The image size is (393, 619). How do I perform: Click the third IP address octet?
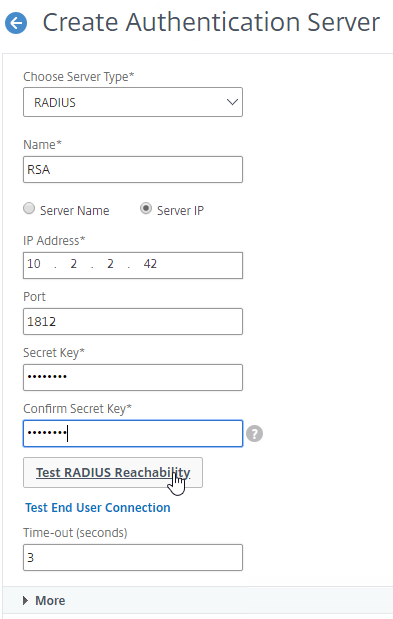[110, 264]
